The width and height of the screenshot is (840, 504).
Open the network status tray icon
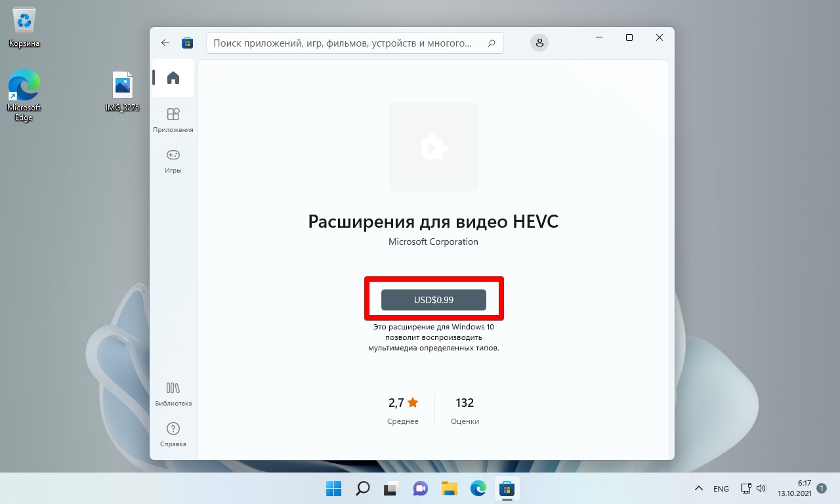coord(745,488)
